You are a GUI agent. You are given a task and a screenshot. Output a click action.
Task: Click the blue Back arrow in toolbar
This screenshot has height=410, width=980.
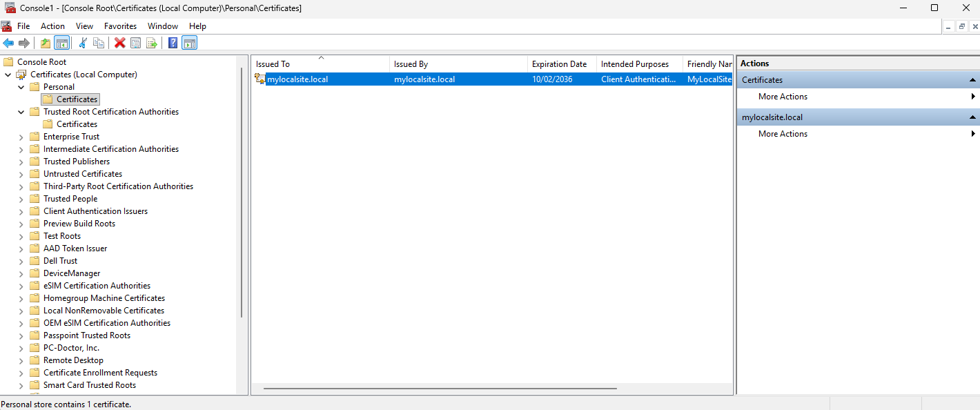coord(8,43)
